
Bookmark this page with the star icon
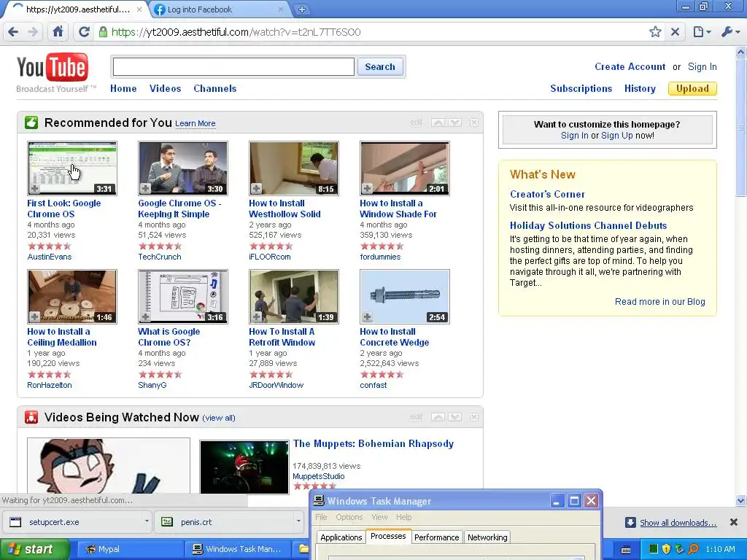coord(655,32)
